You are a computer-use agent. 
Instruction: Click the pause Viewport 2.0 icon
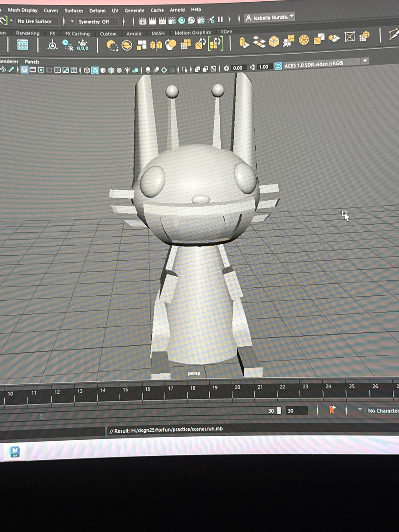pos(220,20)
